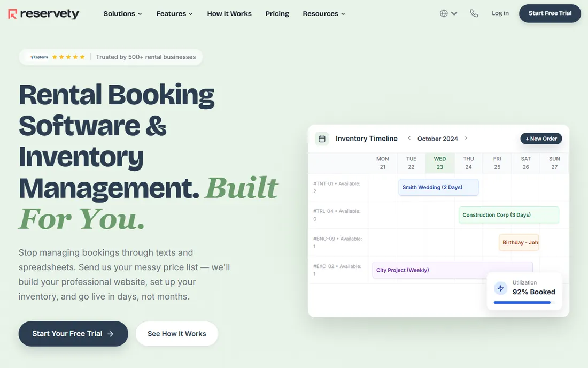
Task: Click Start Free Trial in header
Action: pyautogui.click(x=550, y=13)
